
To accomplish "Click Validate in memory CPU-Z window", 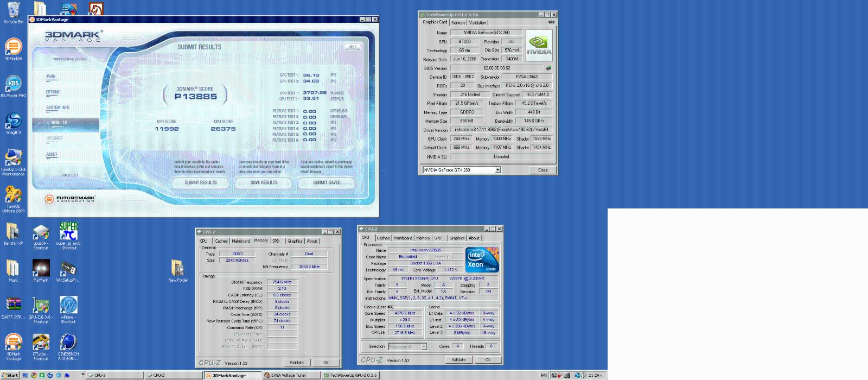I will [x=297, y=363].
